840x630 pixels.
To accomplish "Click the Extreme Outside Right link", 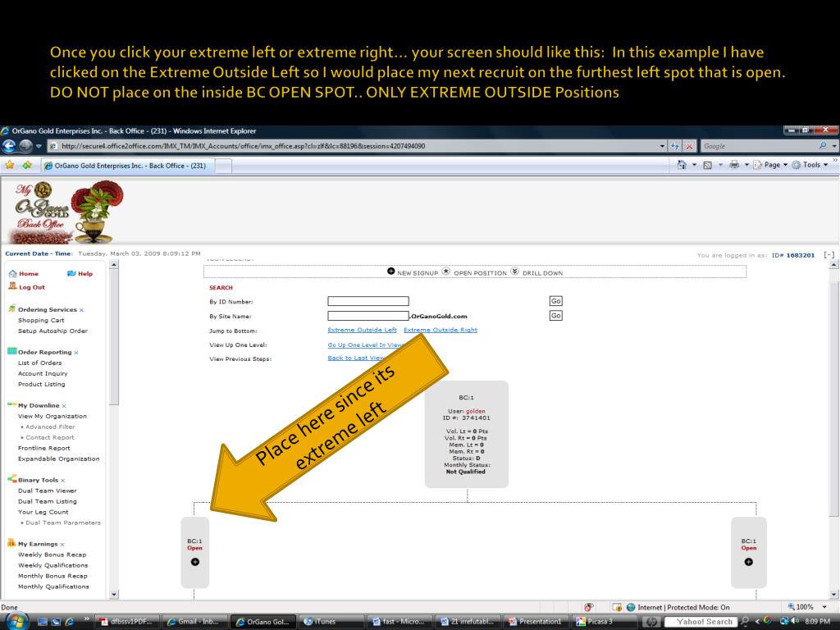I will [441, 330].
